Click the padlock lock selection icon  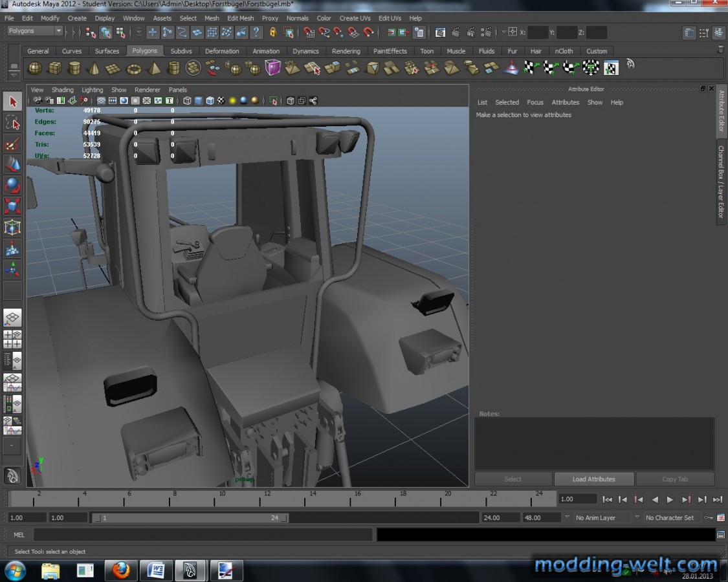[x=273, y=32]
